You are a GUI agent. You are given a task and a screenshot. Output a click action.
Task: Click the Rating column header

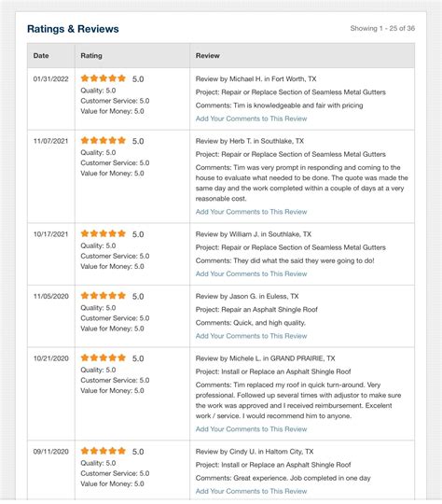pyautogui.click(x=91, y=56)
